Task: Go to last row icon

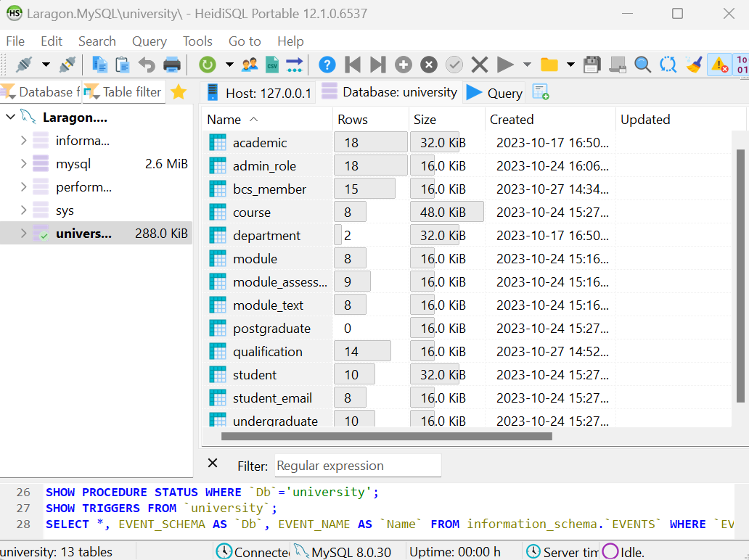Action: [x=378, y=64]
